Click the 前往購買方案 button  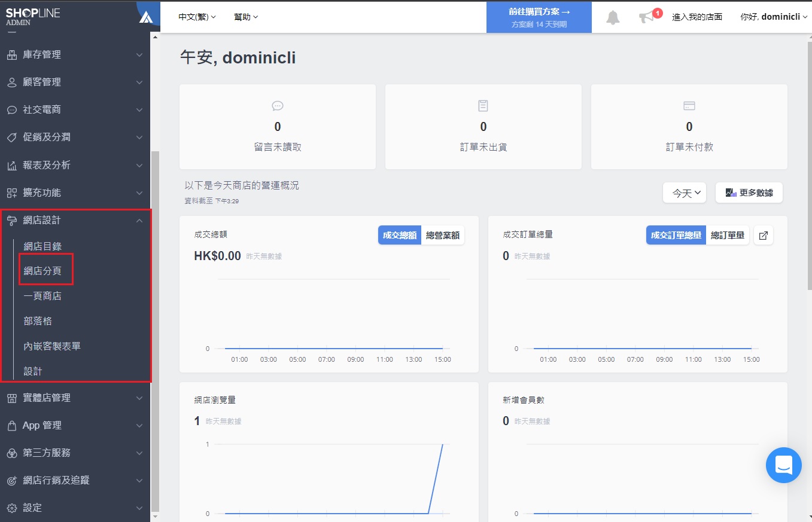[x=539, y=17]
